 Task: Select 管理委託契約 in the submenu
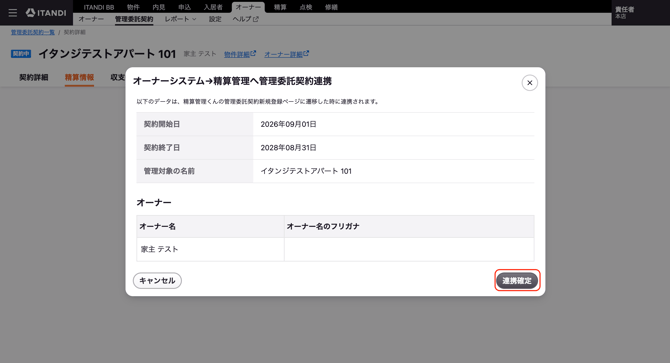coord(134,19)
